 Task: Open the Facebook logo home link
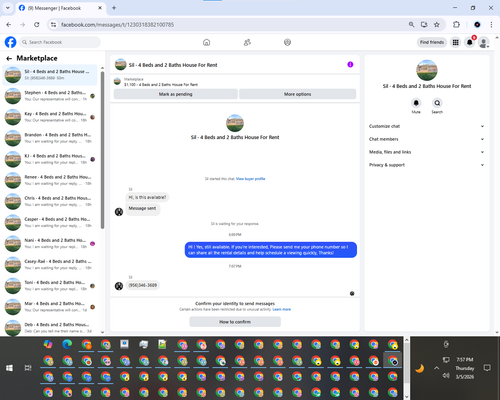(10, 42)
